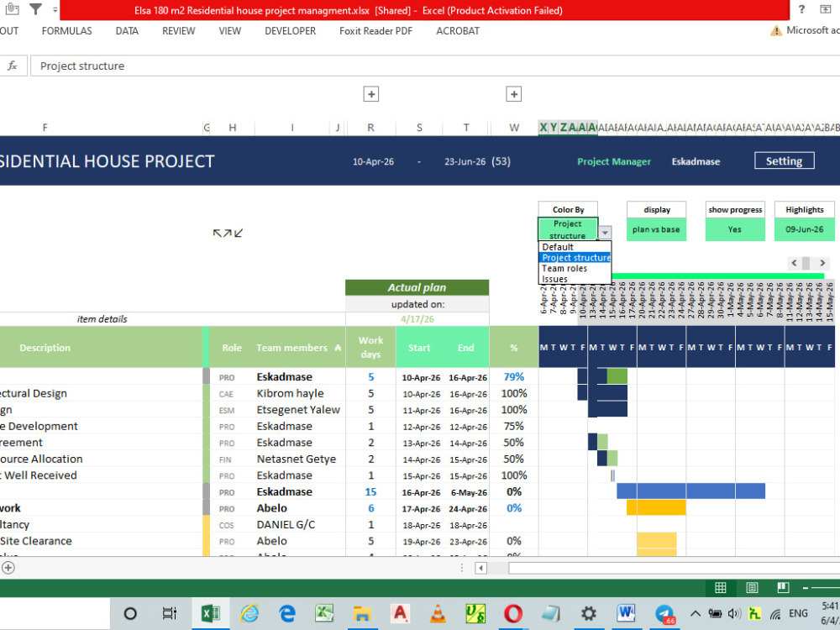Click the resize arrows icon near column H
Viewport: 840px width, 630px height.
click(228, 233)
